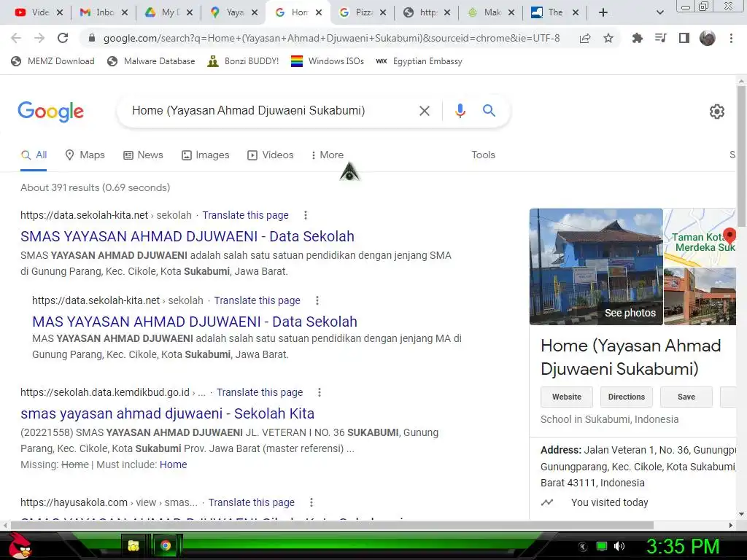The height and width of the screenshot is (560, 747).
Task: Open options dots for hayusakola result
Action: click(311, 502)
